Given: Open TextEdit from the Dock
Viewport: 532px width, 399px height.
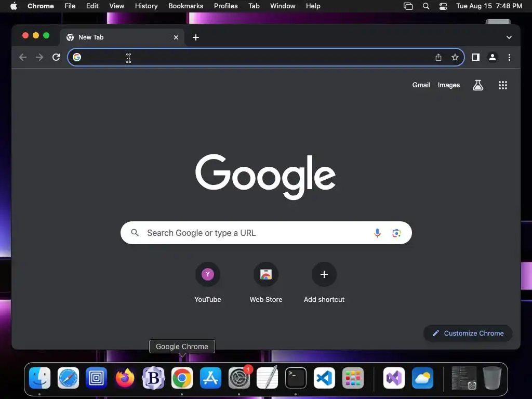Looking at the screenshot, I should (268, 378).
